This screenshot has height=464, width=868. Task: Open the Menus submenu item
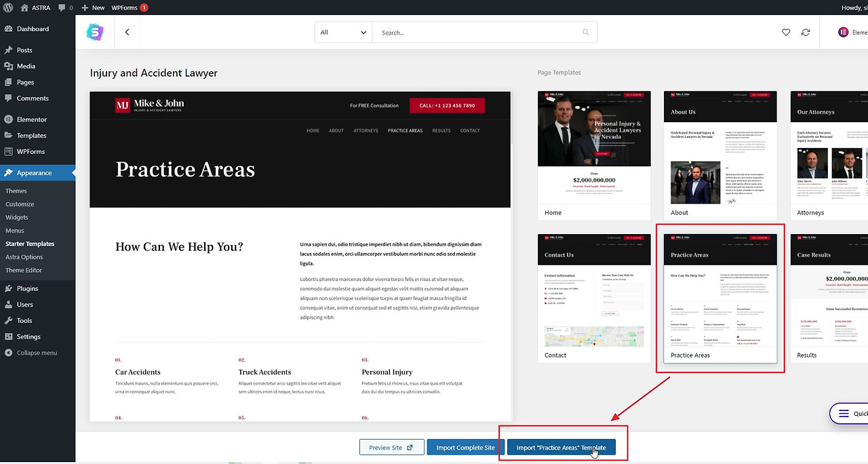(15, 231)
